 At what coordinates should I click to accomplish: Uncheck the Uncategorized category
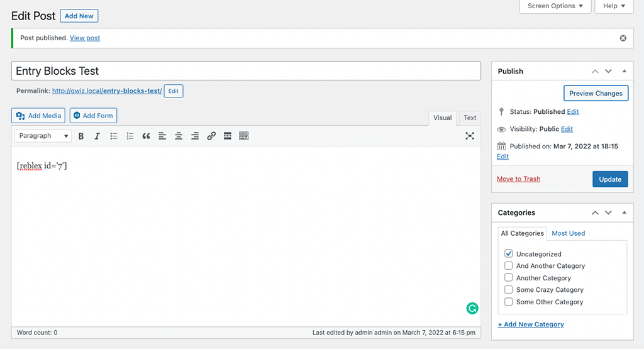508,253
